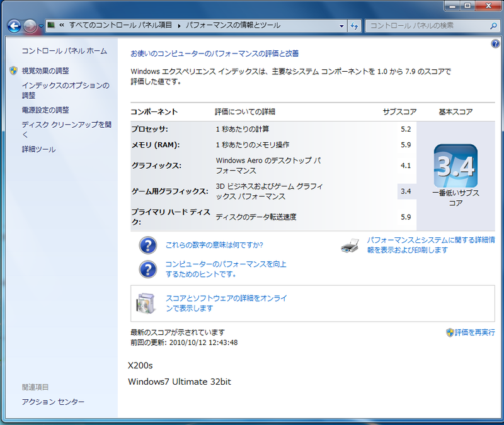Image resolution: width=504 pixels, height=425 pixels.
Task: Click heading お使いのコンピューターのパフォーマンスの評価と改善
Action: 214,54
